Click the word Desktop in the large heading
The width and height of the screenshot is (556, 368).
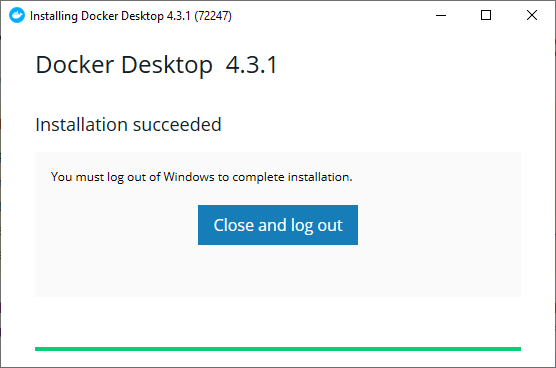click(167, 65)
